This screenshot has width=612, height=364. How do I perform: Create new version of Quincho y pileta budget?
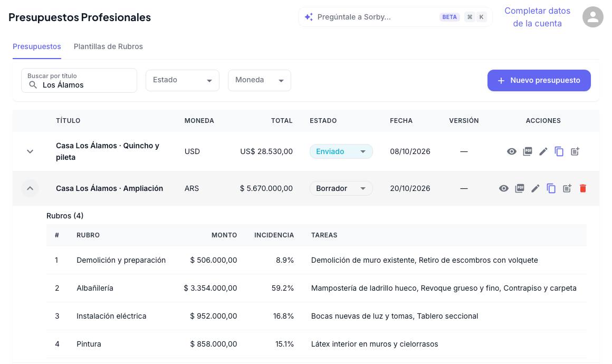coord(575,151)
